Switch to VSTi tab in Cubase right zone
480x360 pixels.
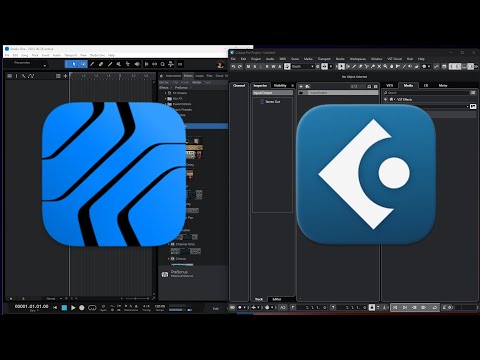point(389,86)
